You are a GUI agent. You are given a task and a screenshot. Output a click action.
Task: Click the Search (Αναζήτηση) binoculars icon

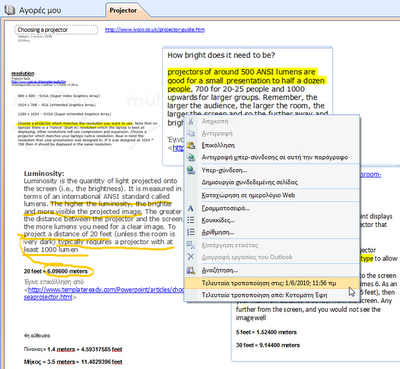[191, 270]
